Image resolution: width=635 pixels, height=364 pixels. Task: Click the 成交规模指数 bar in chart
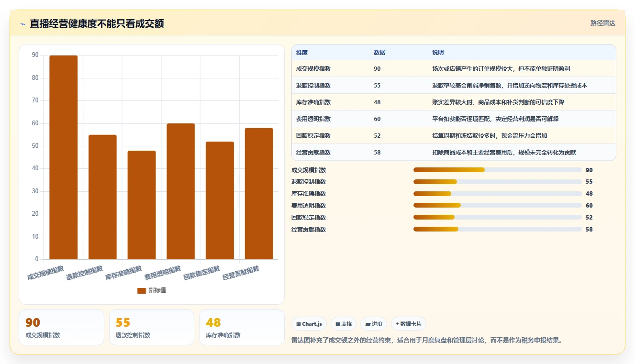click(x=64, y=157)
